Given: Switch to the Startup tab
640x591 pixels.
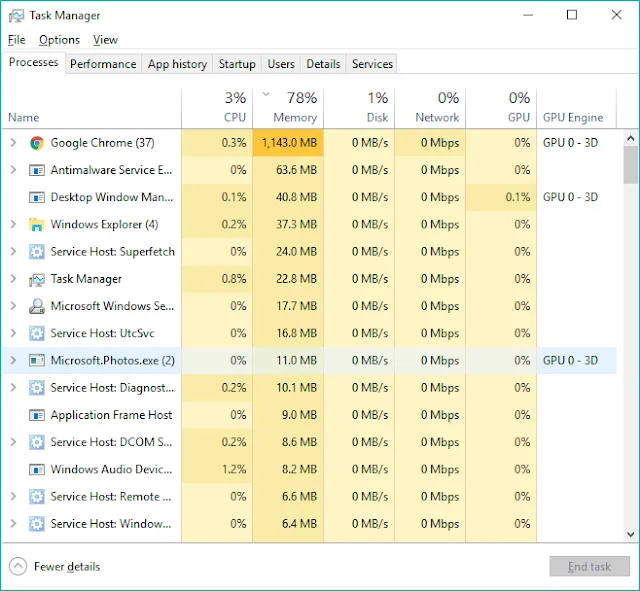Looking at the screenshot, I should (x=237, y=64).
